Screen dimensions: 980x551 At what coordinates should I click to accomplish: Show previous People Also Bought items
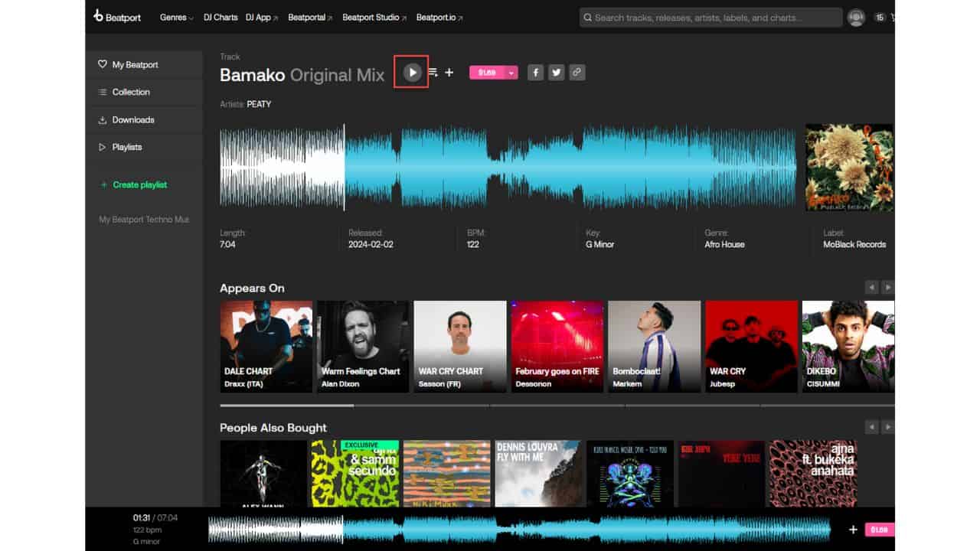(871, 427)
